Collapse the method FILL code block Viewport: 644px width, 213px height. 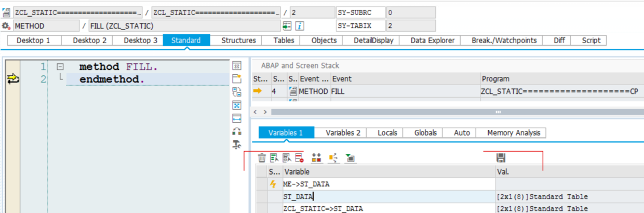[x=60, y=67]
